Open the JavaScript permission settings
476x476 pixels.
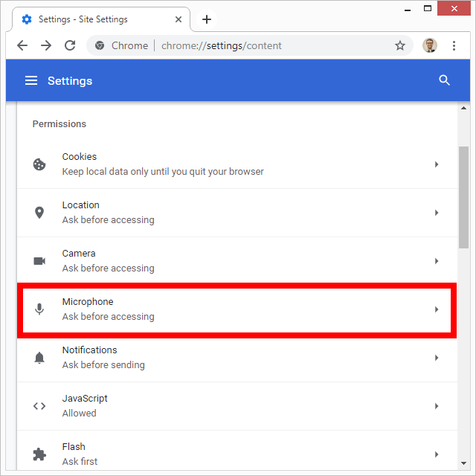(237, 406)
